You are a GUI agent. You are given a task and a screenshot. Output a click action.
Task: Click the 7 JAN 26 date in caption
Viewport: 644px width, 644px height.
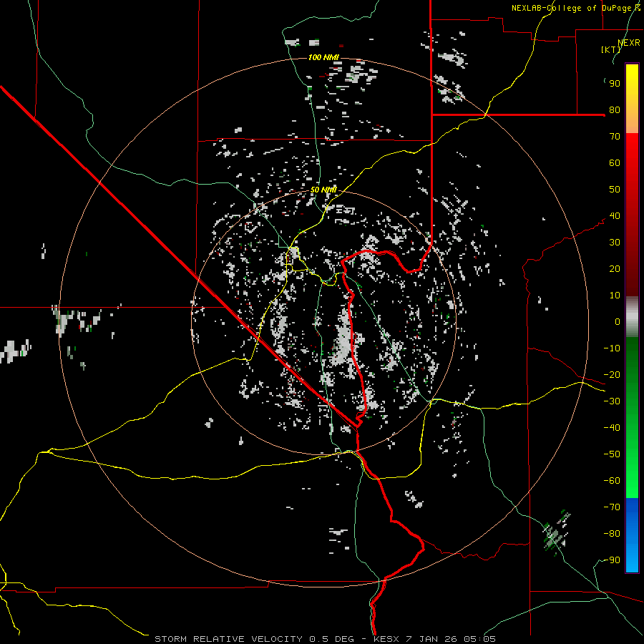[431, 639]
